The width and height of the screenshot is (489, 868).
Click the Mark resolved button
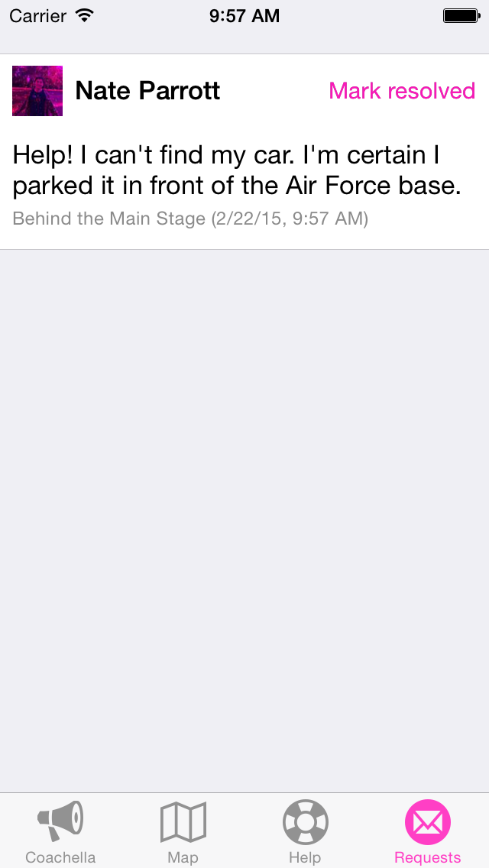402,91
